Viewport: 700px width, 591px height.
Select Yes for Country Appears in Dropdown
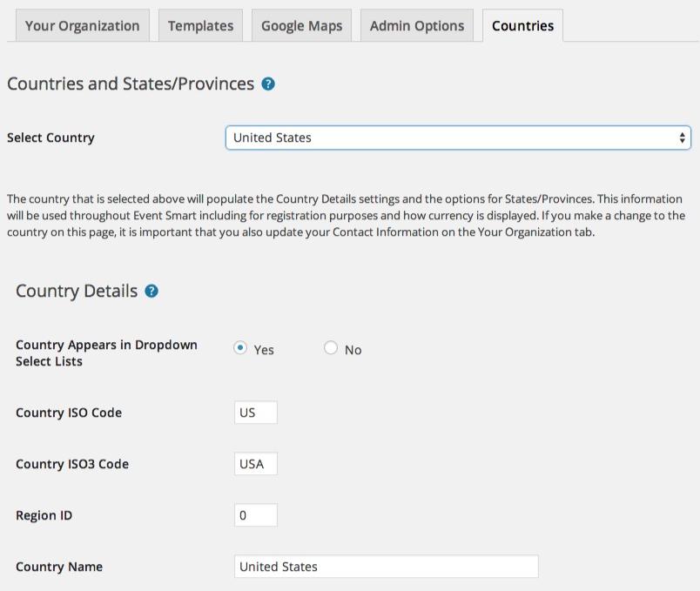pos(240,348)
